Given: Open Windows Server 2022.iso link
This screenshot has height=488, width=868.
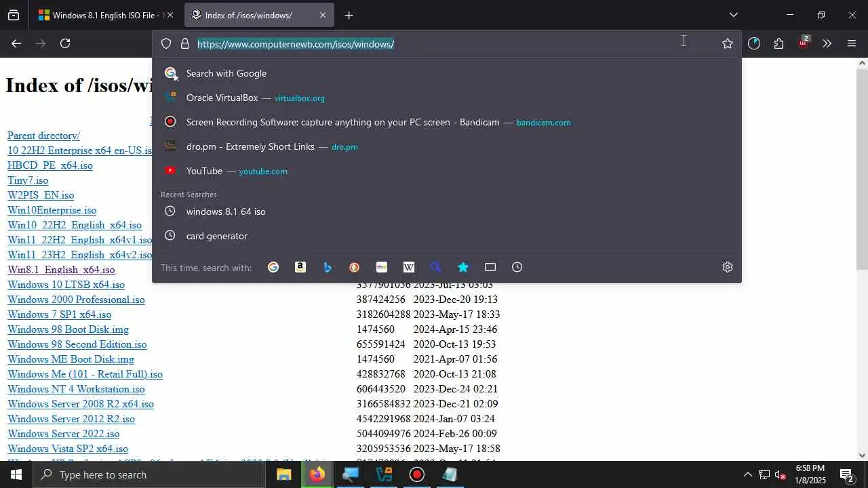Looking at the screenshot, I should [x=64, y=434].
